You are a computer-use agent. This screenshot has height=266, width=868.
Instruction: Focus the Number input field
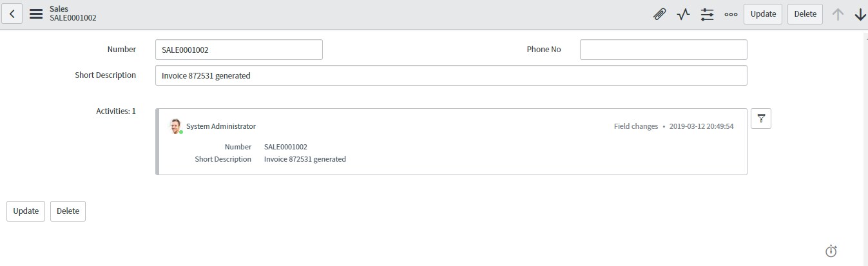239,50
